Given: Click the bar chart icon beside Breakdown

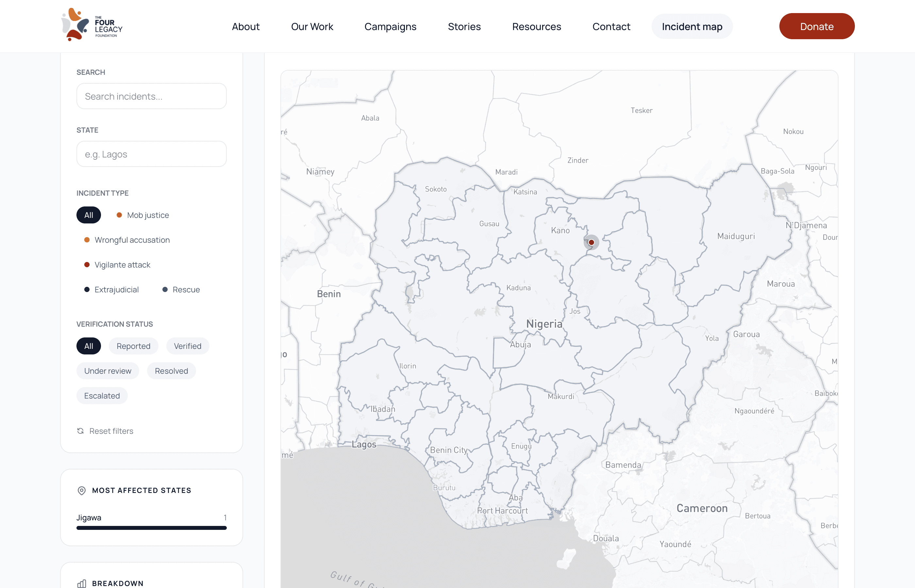Looking at the screenshot, I should (x=82, y=583).
